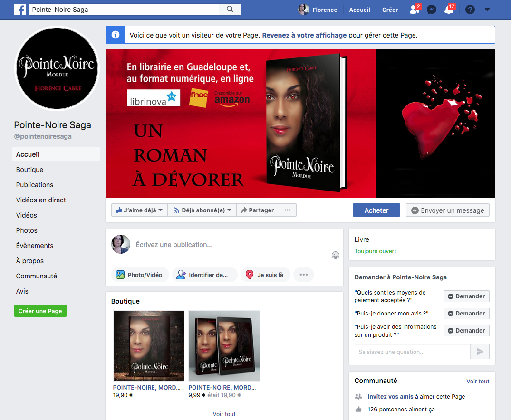Expand more composer options ellipsis
Viewport: 511px width, 420px height.
304,275
